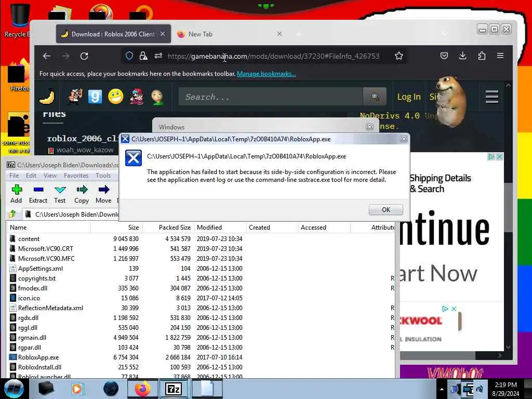Click the GameBanana search field
Image resolution: width=532 pixels, height=399 pixels.
point(271,97)
